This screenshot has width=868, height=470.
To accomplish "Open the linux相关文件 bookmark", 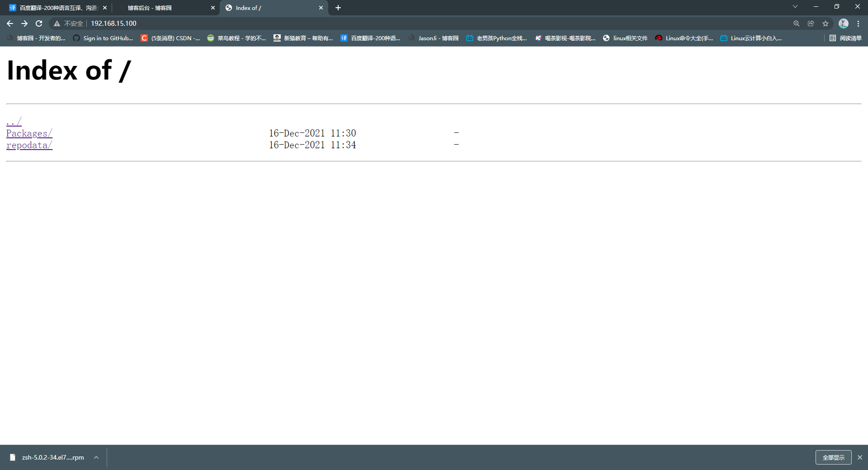I will click(x=625, y=38).
